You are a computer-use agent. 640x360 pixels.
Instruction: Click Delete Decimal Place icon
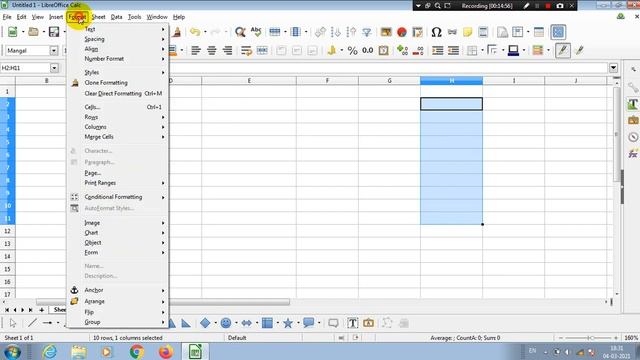tap(418, 50)
